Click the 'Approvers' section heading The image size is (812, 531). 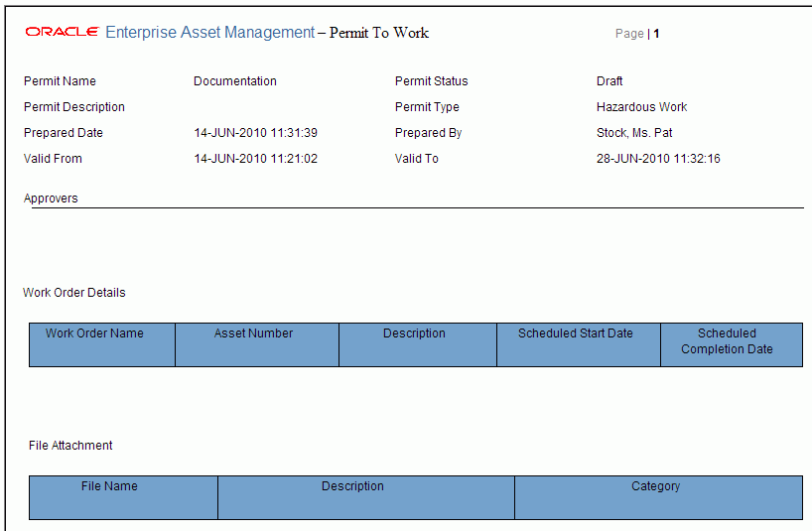[x=51, y=199]
